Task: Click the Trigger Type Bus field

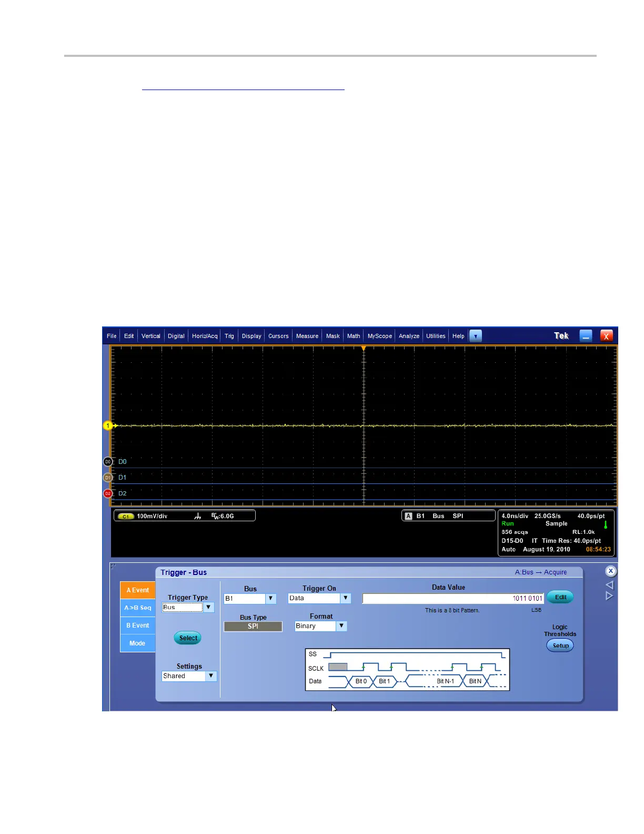Action: coord(182,607)
